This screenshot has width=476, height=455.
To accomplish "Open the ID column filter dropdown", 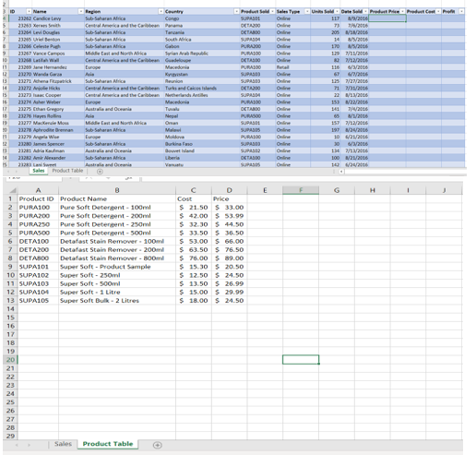I will coord(29,11).
